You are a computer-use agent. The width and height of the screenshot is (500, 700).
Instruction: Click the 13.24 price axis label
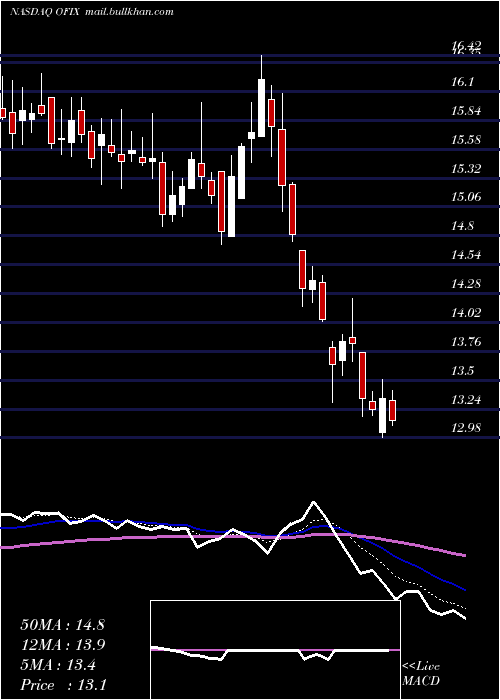tap(466, 399)
